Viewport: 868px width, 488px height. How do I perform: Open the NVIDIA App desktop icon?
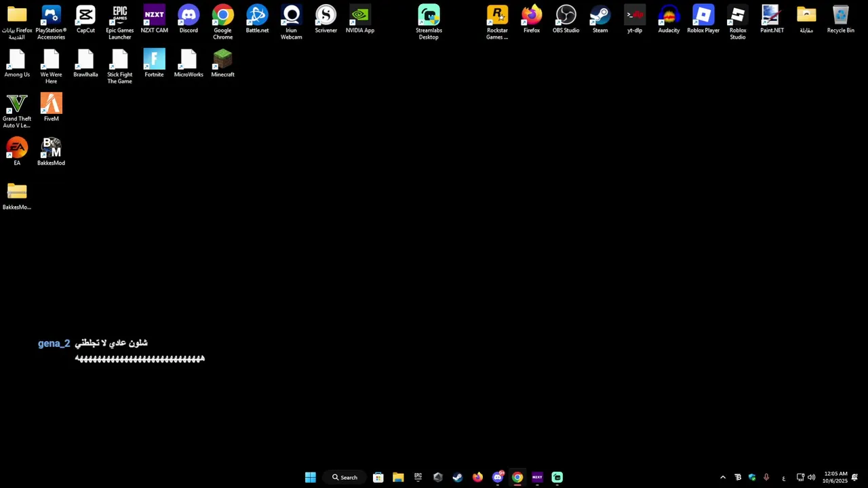tap(360, 19)
